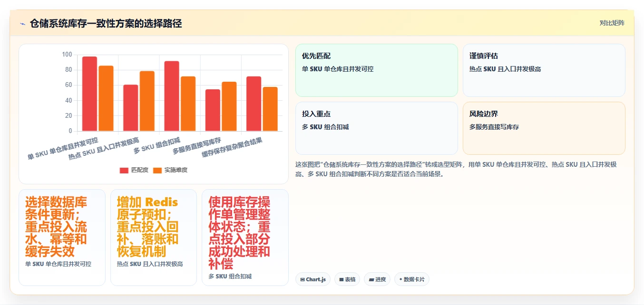Click x-axis label 热点 SKU 且入口并发极高
644x305 pixels.
[104, 149]
